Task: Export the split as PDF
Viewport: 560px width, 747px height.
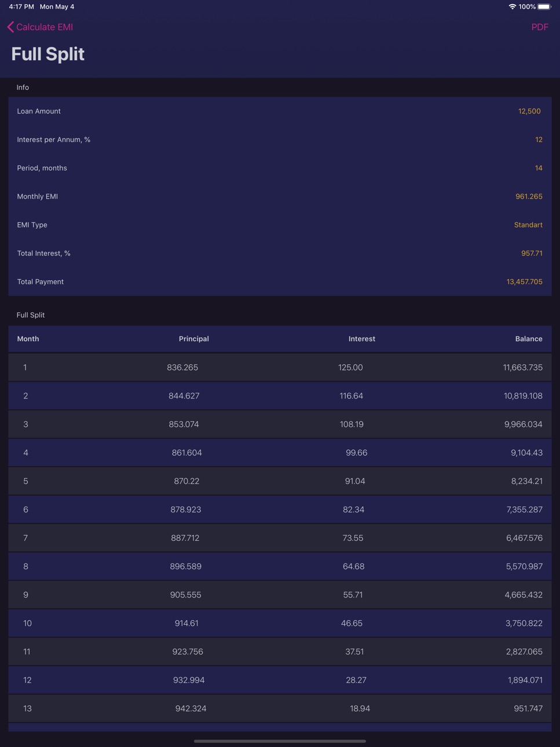Action: [x=540, y=27]
